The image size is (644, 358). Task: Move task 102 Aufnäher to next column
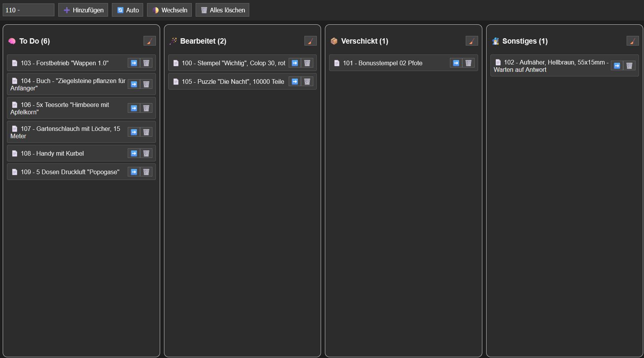click(x=617, y=66)
